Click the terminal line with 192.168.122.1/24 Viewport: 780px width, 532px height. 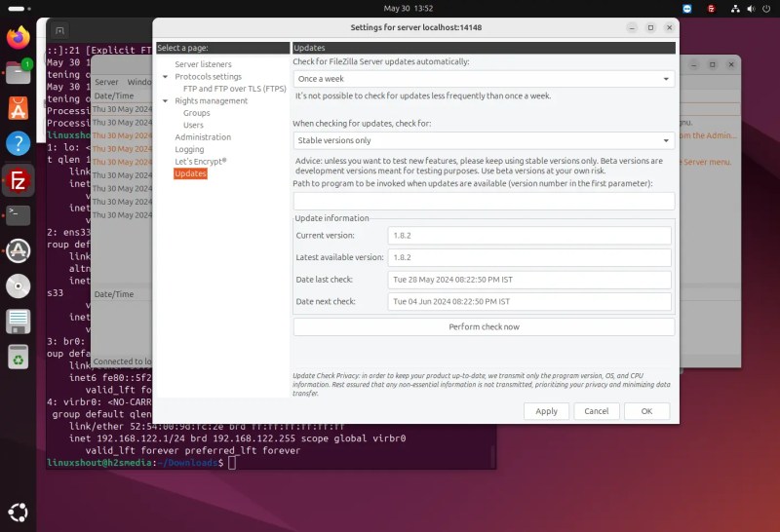point(237,438)
